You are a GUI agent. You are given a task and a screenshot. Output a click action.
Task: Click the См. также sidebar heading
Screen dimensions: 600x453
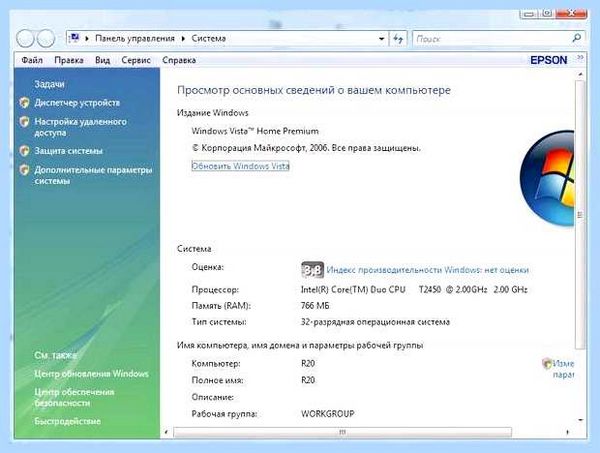coord(56,355)
